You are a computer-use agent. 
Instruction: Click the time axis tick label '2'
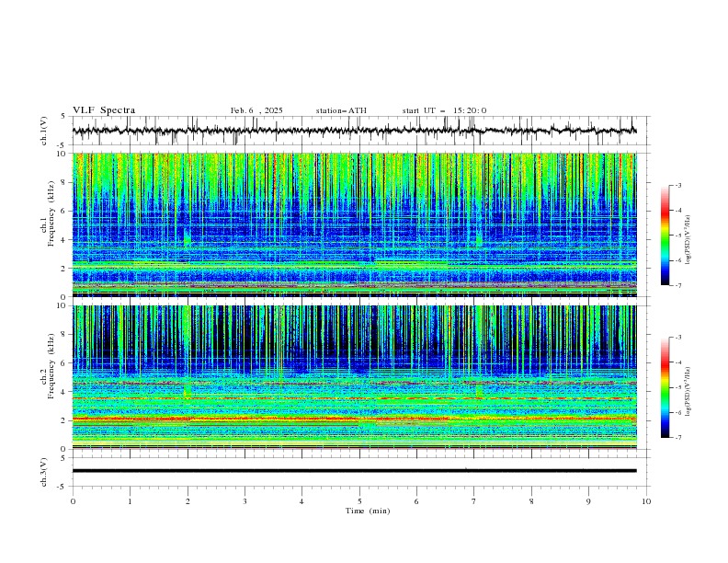pos(188,501)
